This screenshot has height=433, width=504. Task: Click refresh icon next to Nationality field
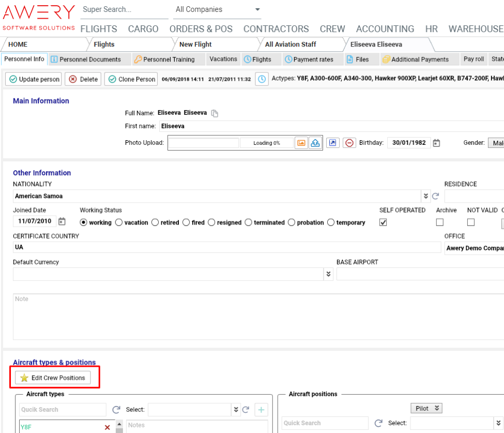point(435,196)
